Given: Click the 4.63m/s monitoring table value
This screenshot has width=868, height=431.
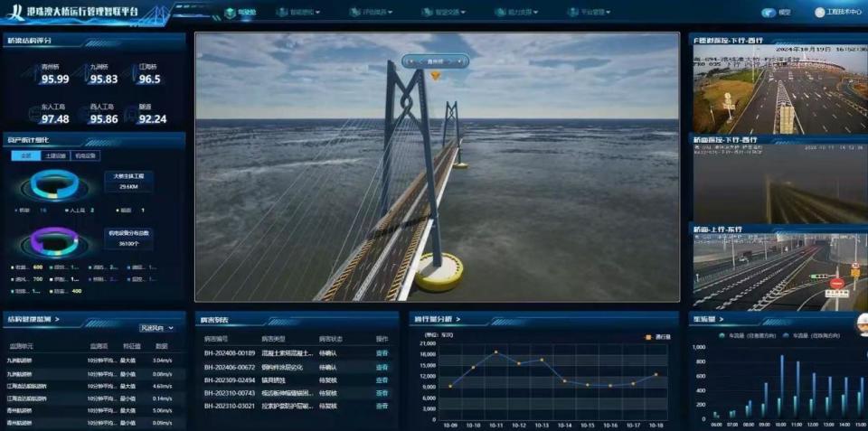Looking at the screenshot, I should 164,386.
